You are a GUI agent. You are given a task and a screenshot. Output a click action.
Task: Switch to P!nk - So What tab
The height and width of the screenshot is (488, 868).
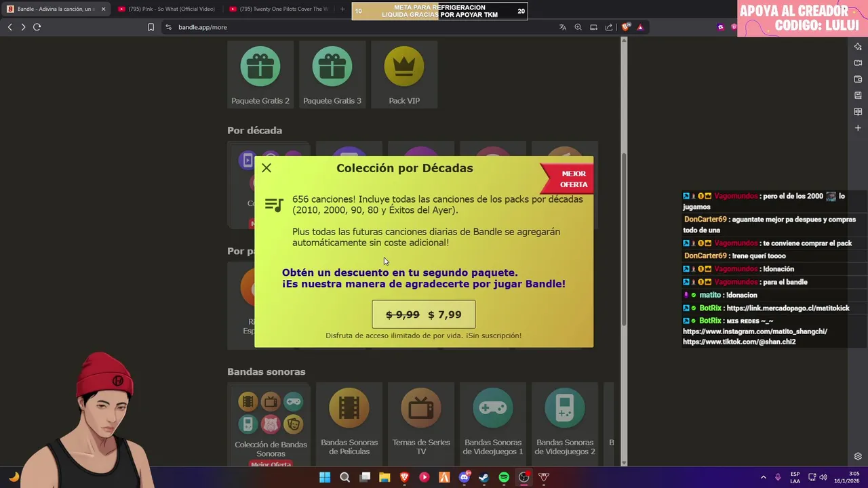[x=166, y=9]
